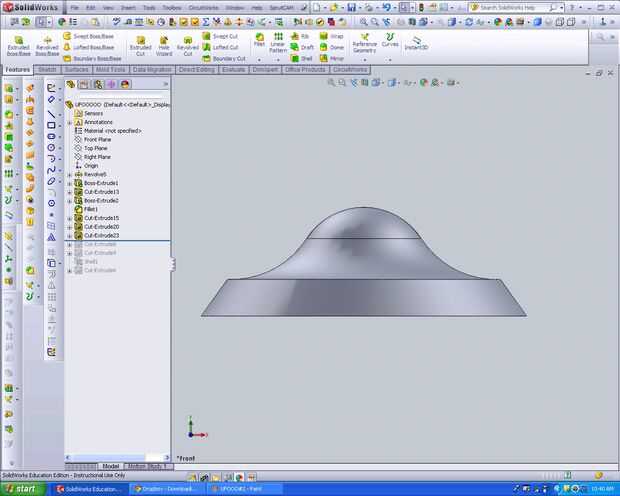Select the Extruded Cut tool
The height and width of the screenshot is (496, 620).
pos(140,46)
